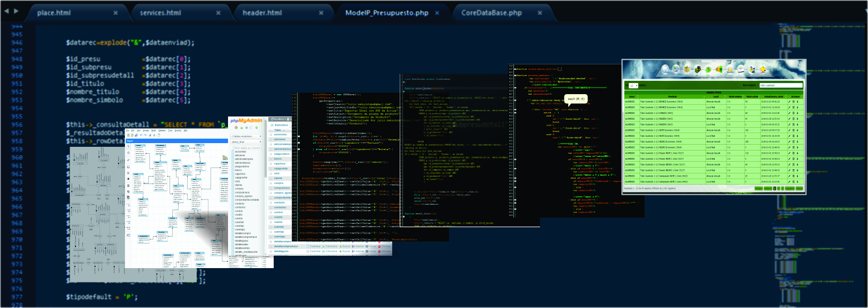Click the yellow star icon in Kardex toolbar

pos(762,69)
